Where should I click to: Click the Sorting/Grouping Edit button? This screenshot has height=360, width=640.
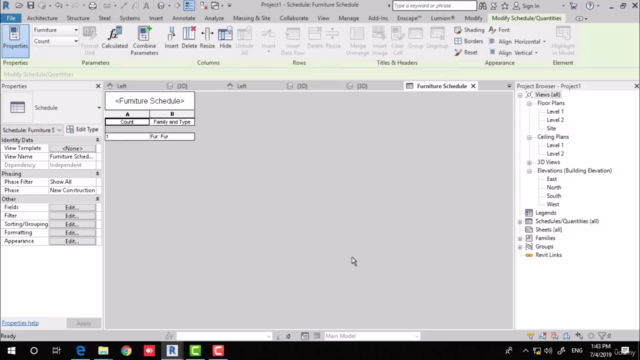click(x=72, y=224)
